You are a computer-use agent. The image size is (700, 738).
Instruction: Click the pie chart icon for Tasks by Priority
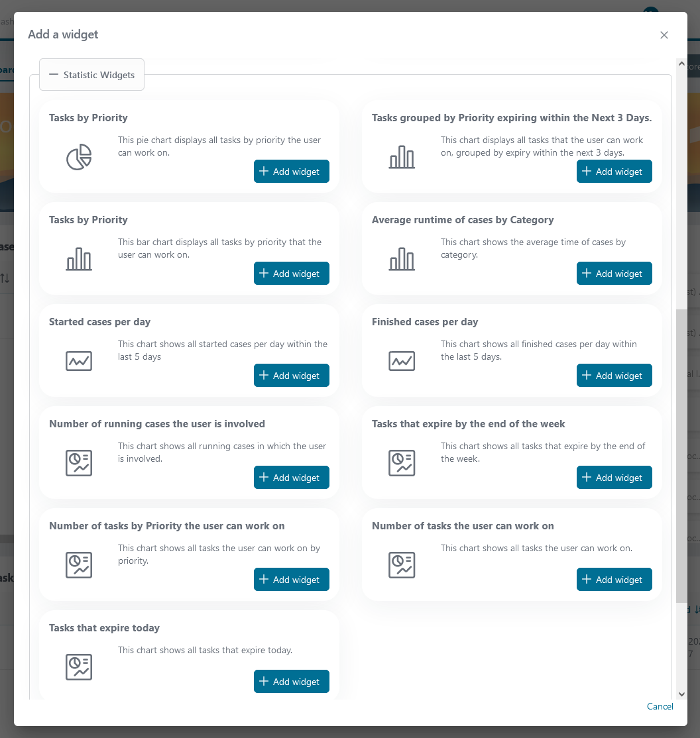[79, 157]
